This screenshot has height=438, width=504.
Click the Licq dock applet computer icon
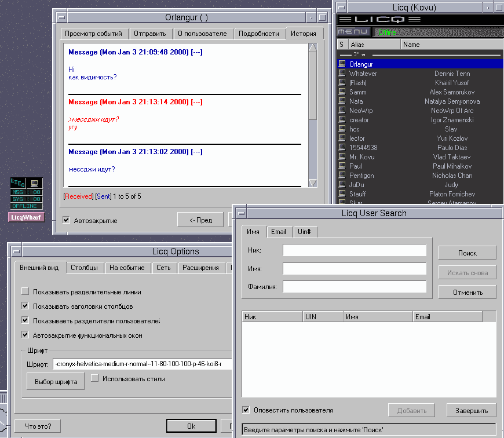[x=34, y=183]
